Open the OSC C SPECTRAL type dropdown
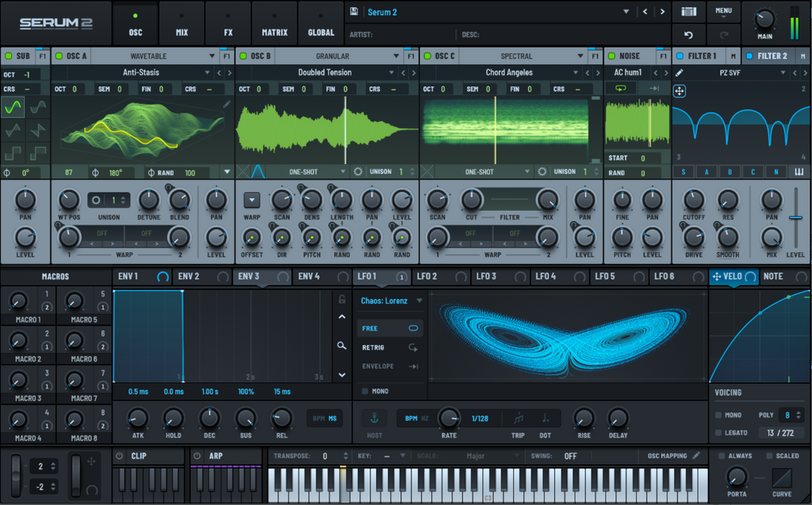The image size is (812, 505). pyautogui.click(x=523, y=56)
